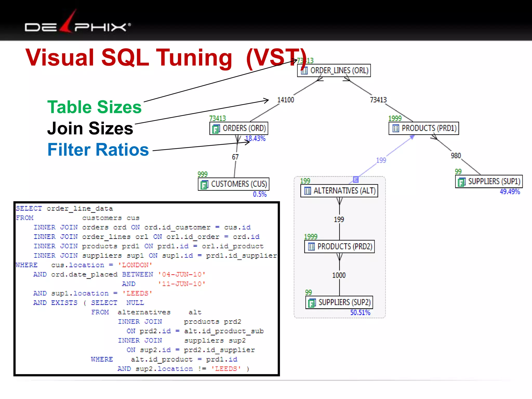Click the black 199 join size below ALTERNATIVES

click(339, 220)
